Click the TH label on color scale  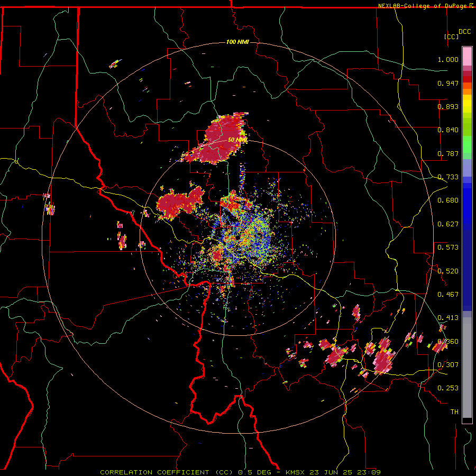(454, 412)
